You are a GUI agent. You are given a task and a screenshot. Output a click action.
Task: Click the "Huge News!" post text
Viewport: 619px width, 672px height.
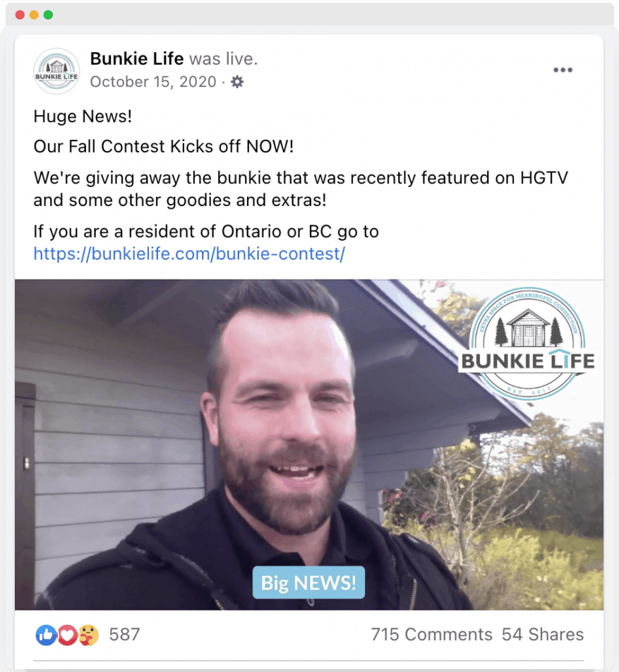(83, 116)
